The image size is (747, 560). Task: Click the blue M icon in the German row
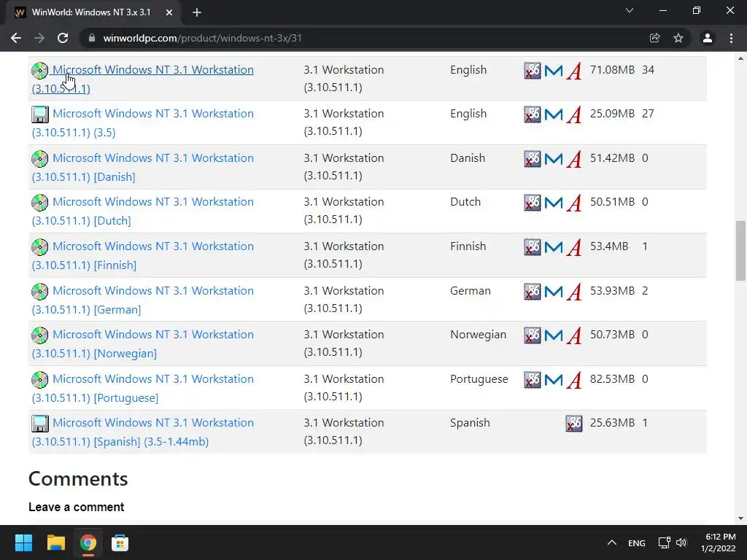click(x=553, y=292)
